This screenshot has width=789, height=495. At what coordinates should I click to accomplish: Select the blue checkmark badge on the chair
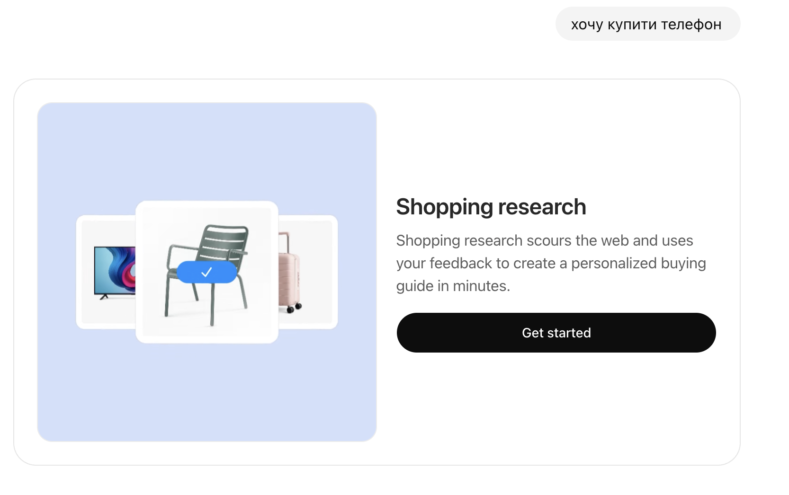click(206, 271)
